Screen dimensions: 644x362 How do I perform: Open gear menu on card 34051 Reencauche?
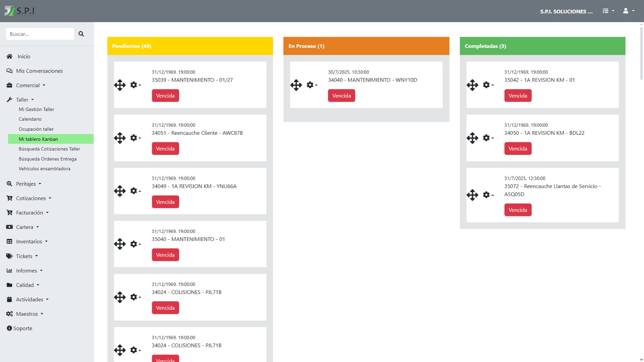pos(135,138)
